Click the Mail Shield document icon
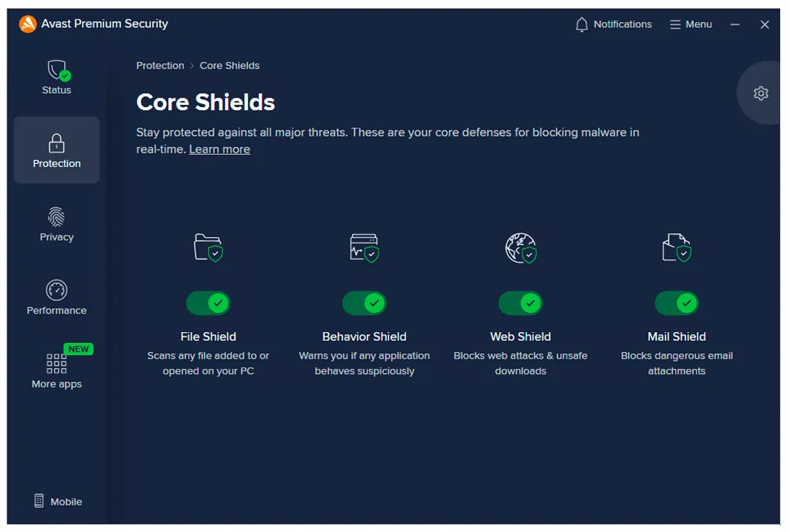 point(677,247)
